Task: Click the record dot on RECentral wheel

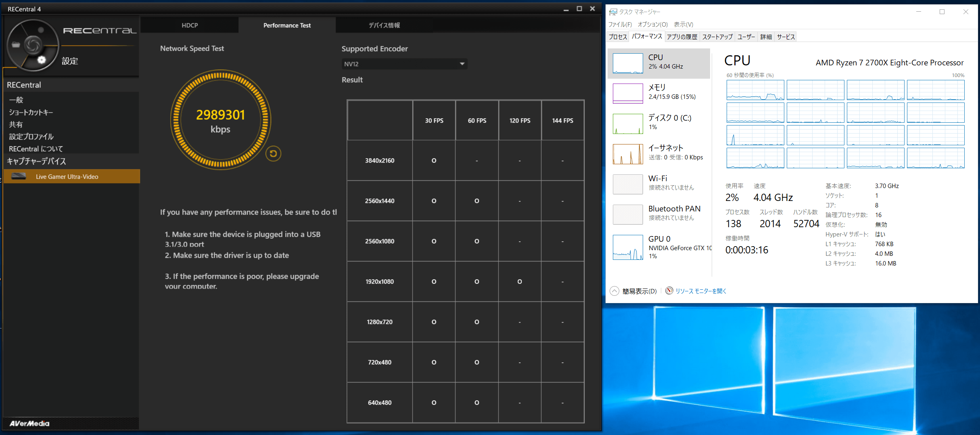Action: click(41, 30)
